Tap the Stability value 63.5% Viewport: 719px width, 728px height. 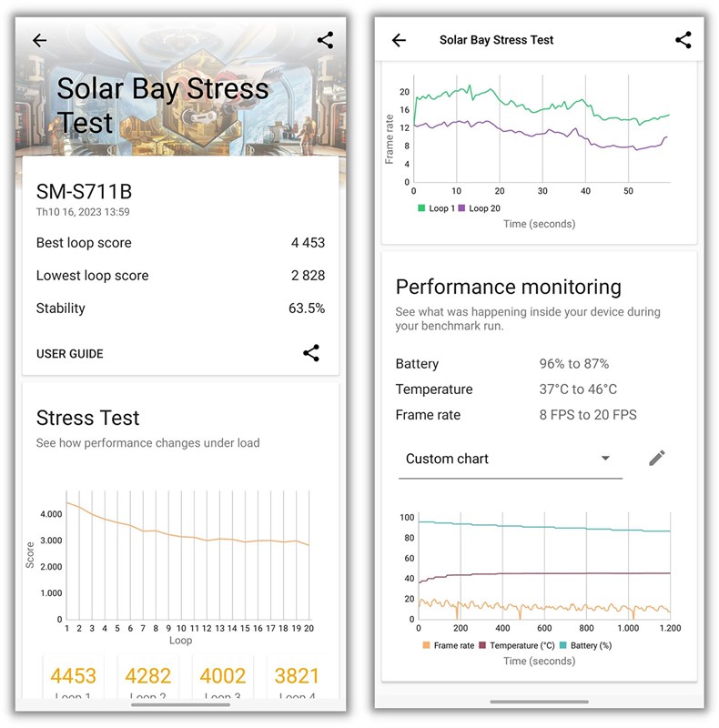(x=307, y=308)
